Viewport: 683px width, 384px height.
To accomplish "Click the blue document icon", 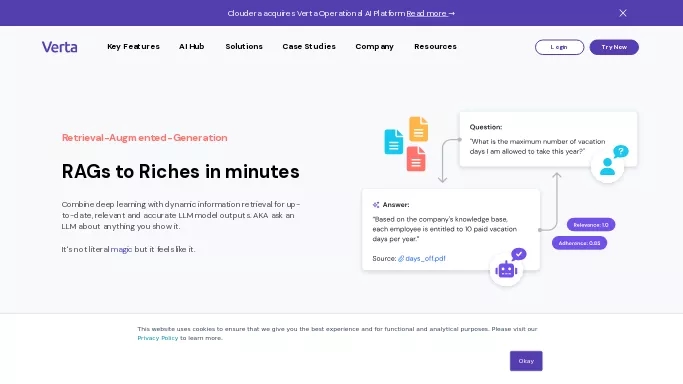I will [x=393, y=141].
